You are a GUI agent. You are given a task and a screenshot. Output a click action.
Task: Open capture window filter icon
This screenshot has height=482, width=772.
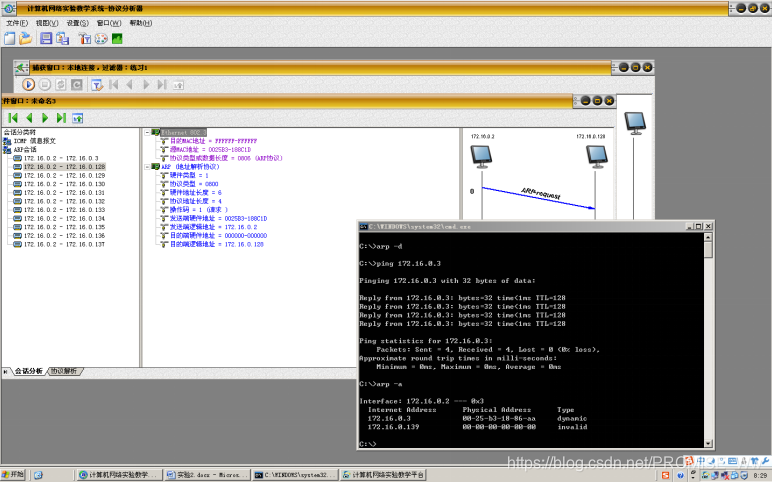[97, 85]
